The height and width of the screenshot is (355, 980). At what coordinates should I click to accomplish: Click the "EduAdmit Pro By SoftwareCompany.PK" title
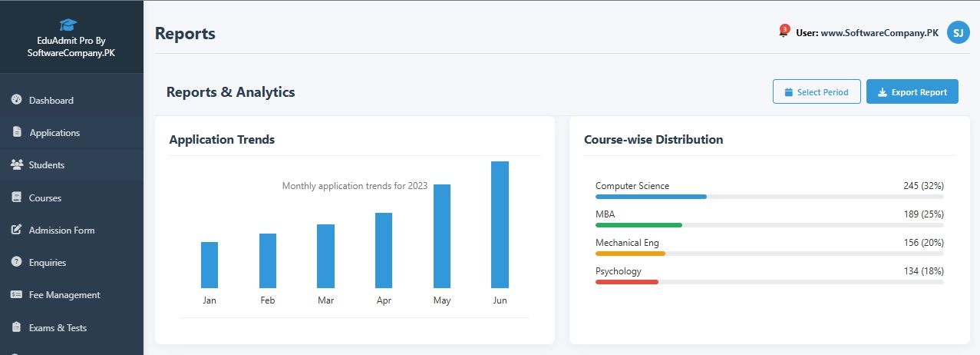tap(71, 47)
